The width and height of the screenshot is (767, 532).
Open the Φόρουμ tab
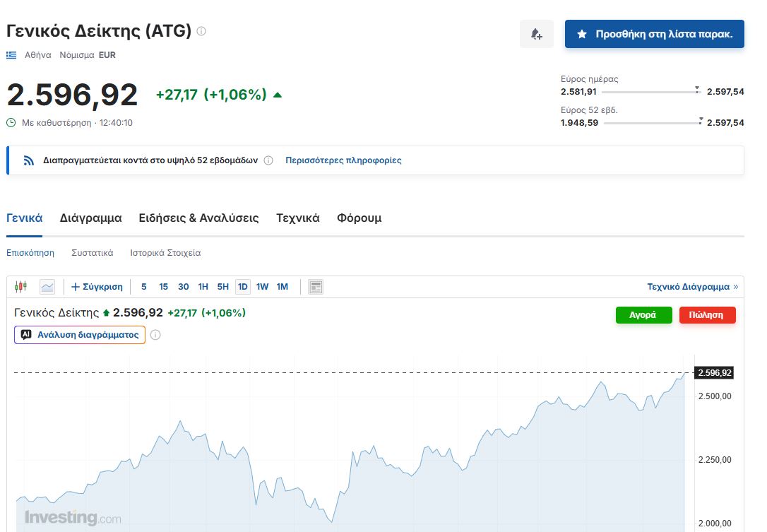tap(359, 218)
